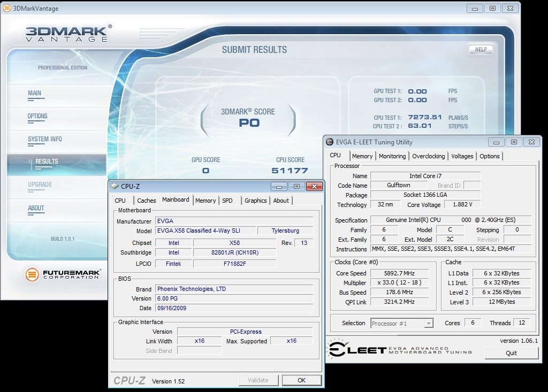Viewport: 548px width, 392px height.
Task: Click the HELP button in 3DMark
Action: (480, 49)
